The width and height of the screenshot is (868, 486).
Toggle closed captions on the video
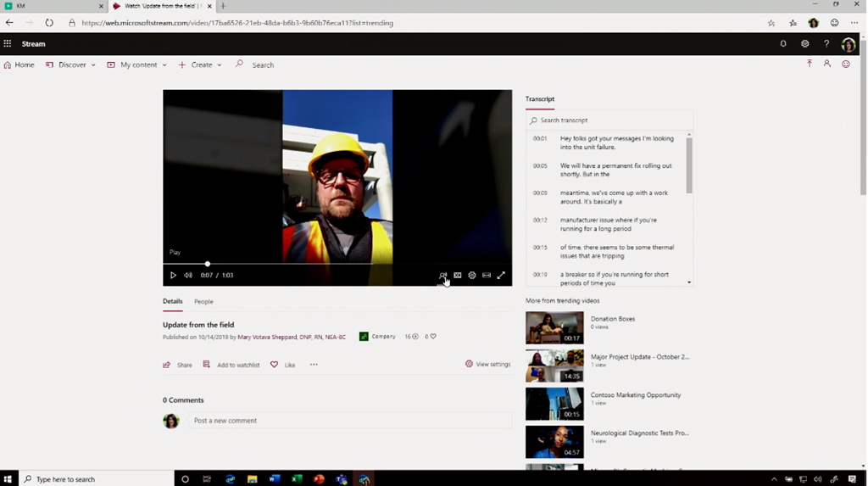click(x=458, y=276)
